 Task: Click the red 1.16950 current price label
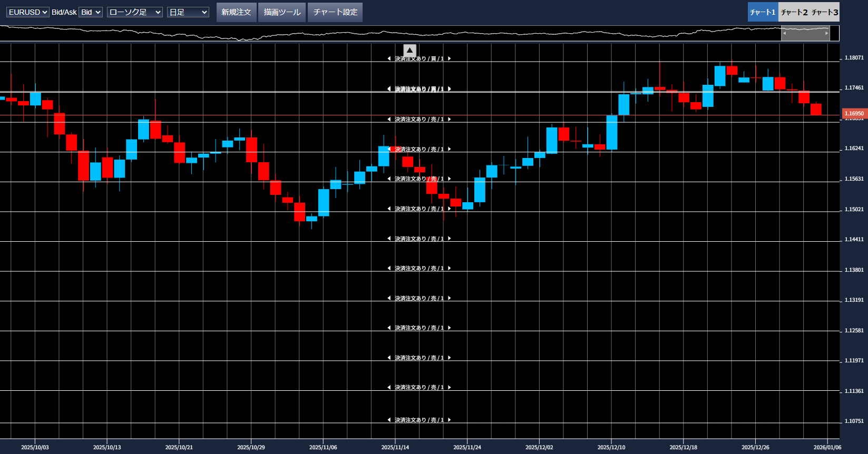pyautogui.click(x=854, y=114)
